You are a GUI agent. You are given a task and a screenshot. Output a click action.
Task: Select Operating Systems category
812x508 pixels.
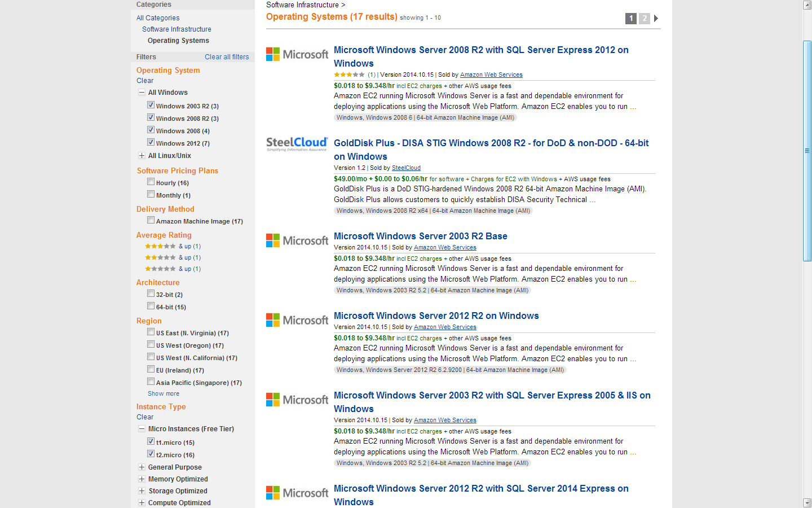coord(178,41)
